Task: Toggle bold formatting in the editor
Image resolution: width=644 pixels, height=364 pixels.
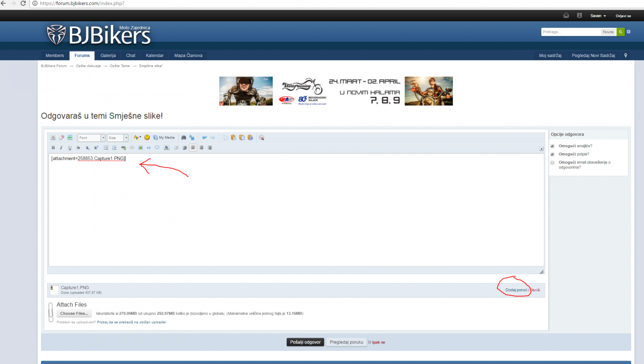Action: coord(53,148)
